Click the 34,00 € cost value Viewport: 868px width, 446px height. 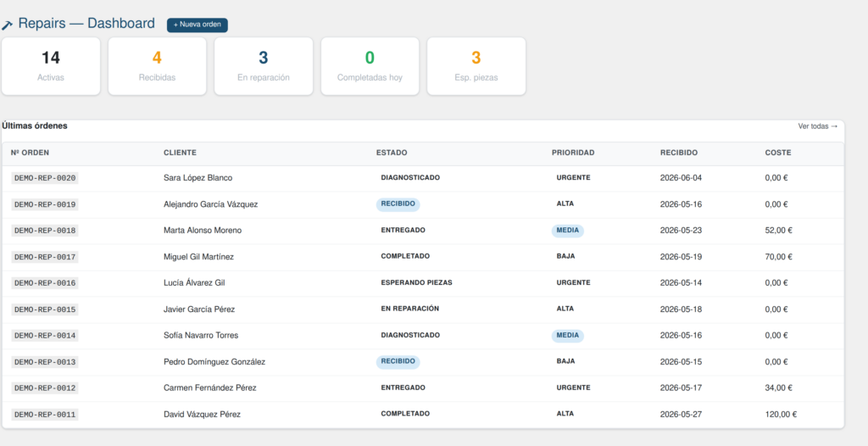tap(778, 388)
